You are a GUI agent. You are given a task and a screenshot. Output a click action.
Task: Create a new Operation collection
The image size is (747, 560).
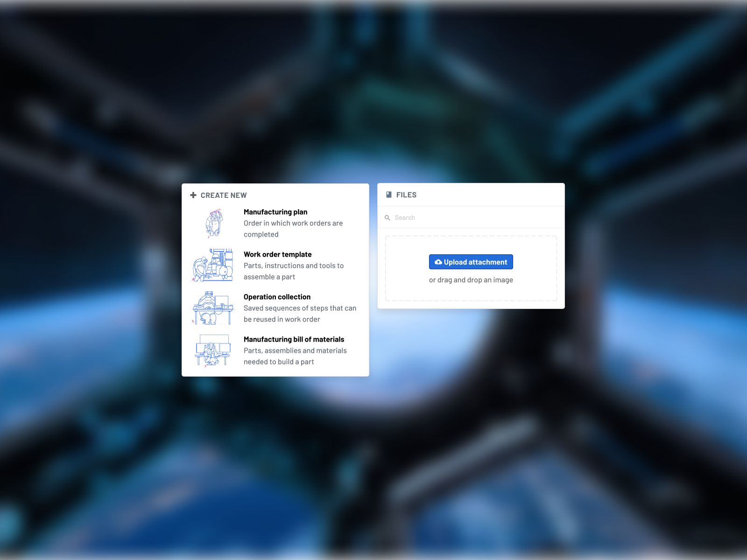pyautogui.click(x=276, y=297)
